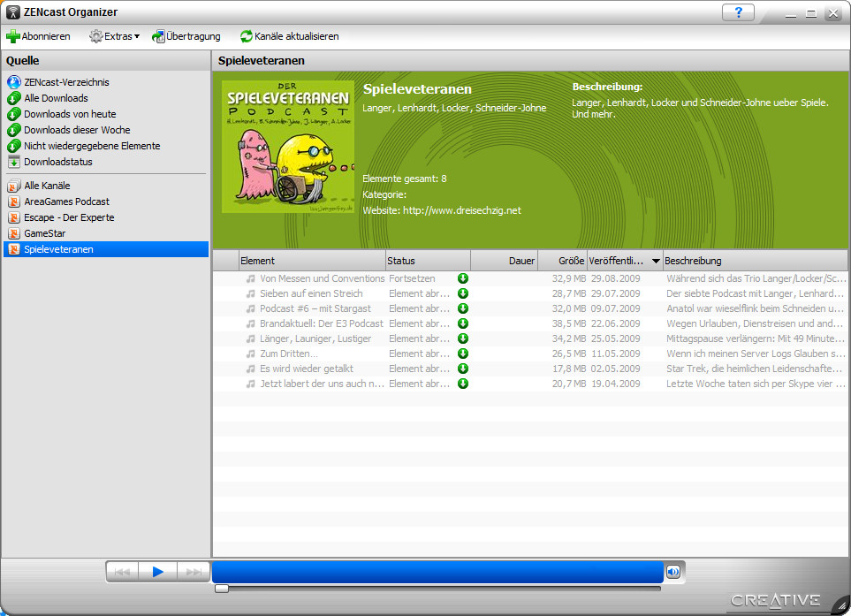Open the Extras dropdown menu

point(115,36)
